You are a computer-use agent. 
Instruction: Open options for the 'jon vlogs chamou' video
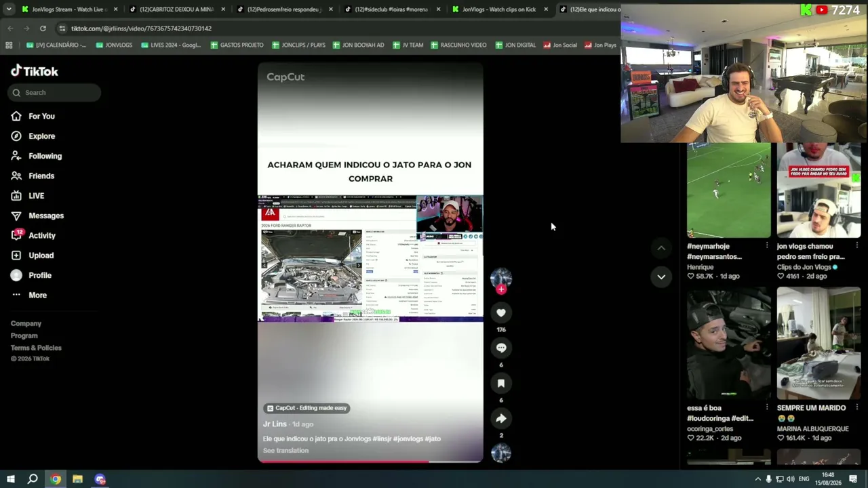coord(857,246)
